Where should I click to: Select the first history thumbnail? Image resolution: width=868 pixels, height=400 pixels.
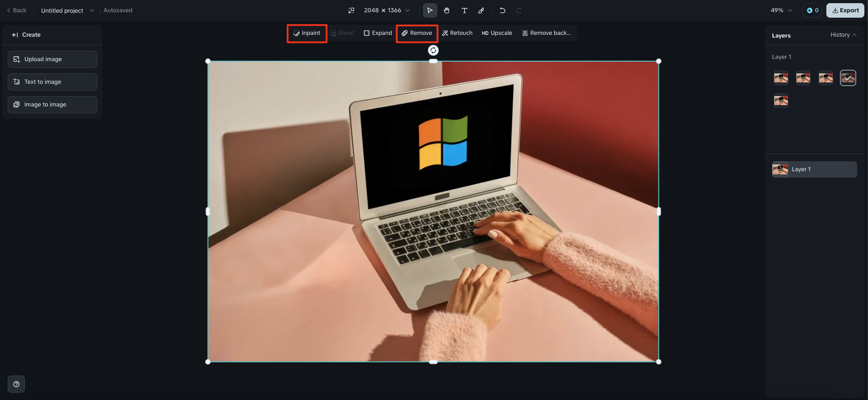tap(781, 78)
